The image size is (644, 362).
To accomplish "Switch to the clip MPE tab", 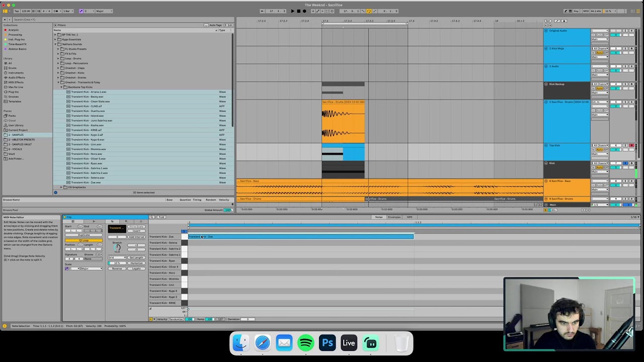I will pos(410,217).
